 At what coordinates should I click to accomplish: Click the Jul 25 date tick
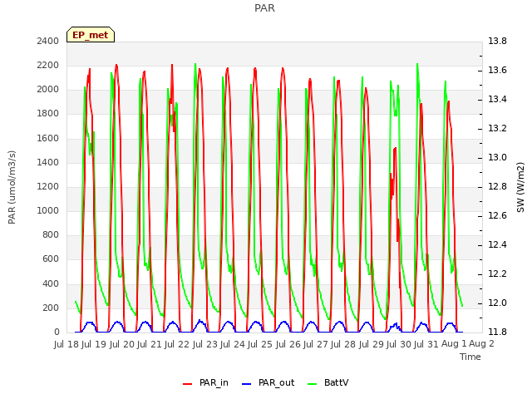click(260, 344)
